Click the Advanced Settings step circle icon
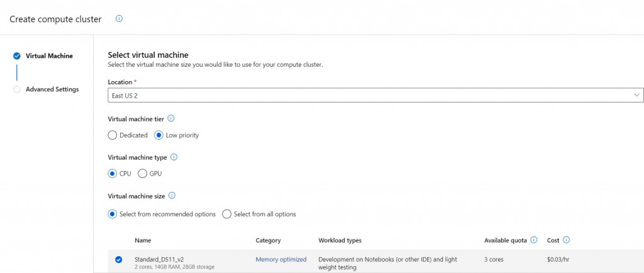Viewport: 644px width, 273px height. click(17, 89)
